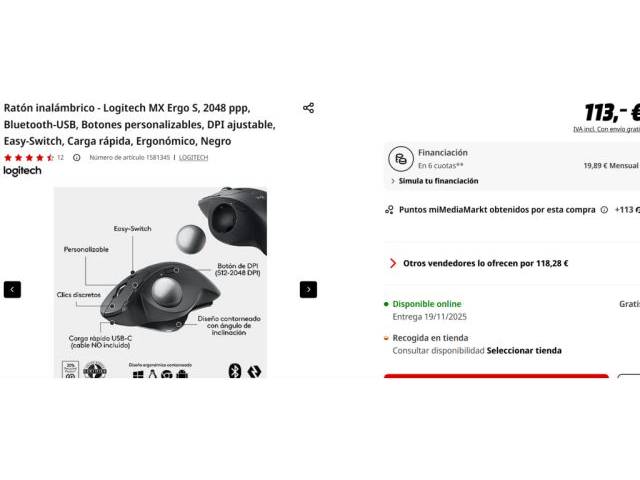The width and height of the screenshot is (640, 480).
Task: Click the info icon next to rating count
Action: click(77, 157)
